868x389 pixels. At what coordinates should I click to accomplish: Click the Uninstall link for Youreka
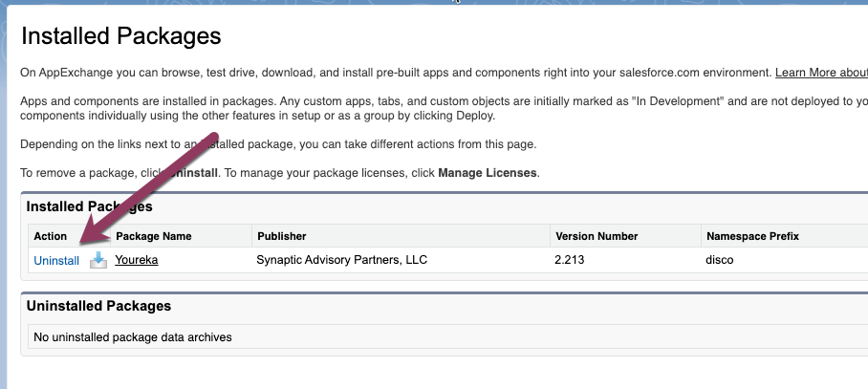(56, 261)
